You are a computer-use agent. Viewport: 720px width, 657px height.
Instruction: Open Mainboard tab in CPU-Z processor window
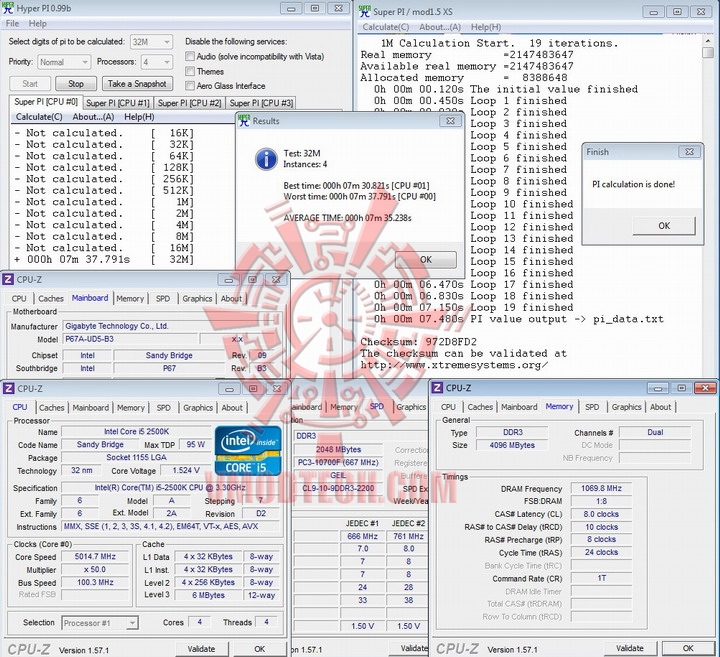(90, 408)
